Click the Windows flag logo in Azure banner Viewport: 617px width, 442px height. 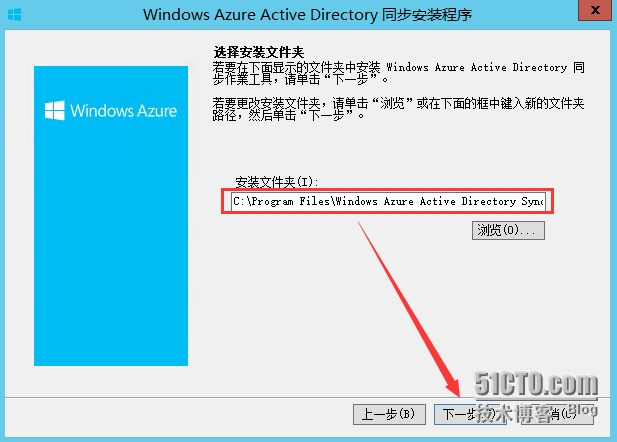55,111
